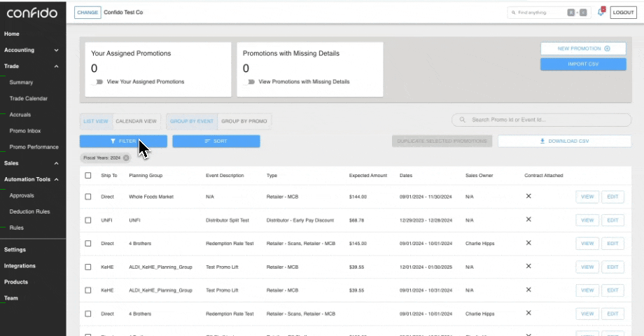View ALDI_KeHE promotion dated 12/01/2024
This screenshot has width=644, height=336.
pos(587,267)
